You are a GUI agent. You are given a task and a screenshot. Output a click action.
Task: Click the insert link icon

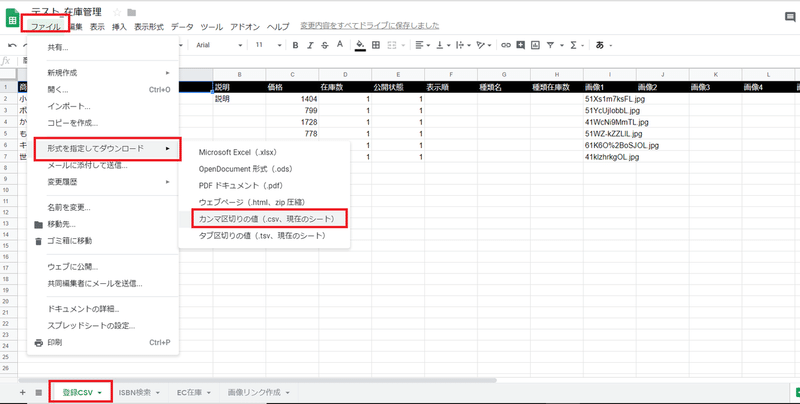506,45
